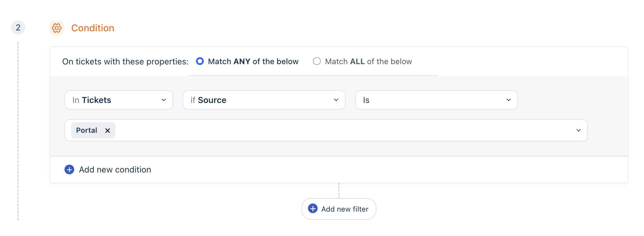This screenshot has width=644, height=236.
Task: Click the 'Add new condition' text link
Action: point(115,169)
